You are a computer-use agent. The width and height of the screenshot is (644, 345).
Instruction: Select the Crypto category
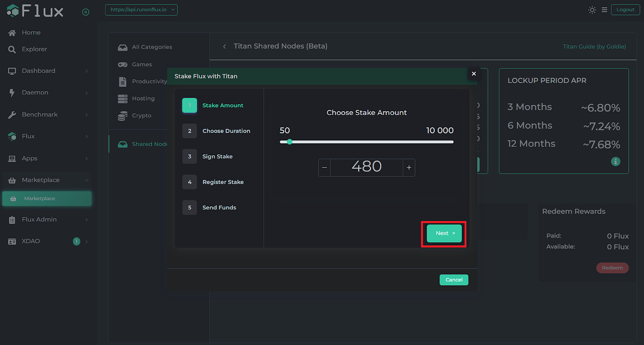[x=142, y=115]
